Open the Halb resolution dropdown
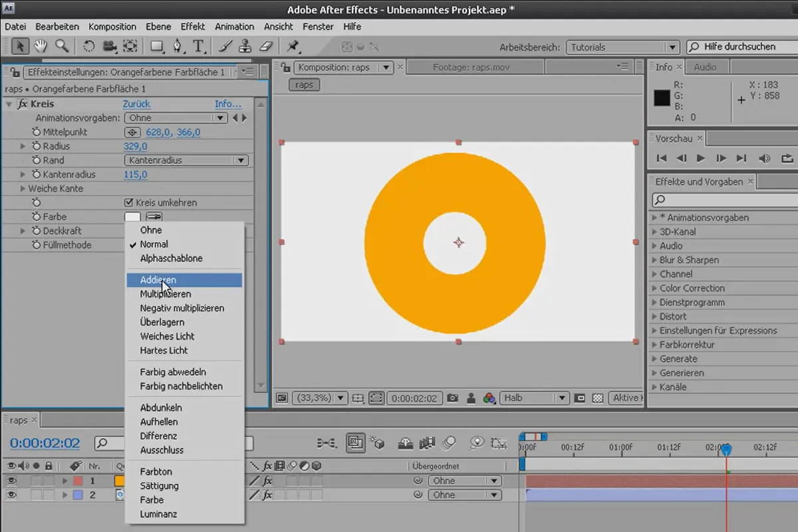798x532 pixels. coord(534,398)
